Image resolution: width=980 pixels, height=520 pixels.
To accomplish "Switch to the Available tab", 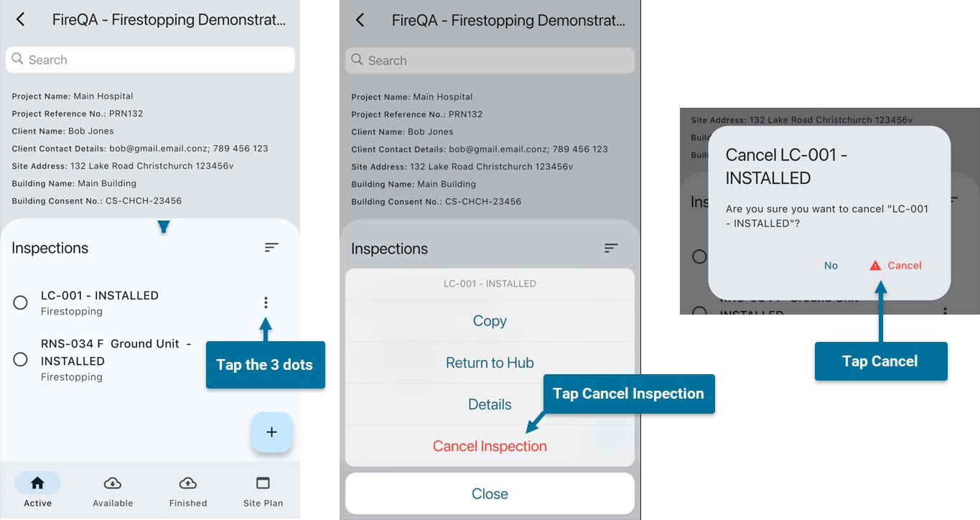I will point(113,491).
